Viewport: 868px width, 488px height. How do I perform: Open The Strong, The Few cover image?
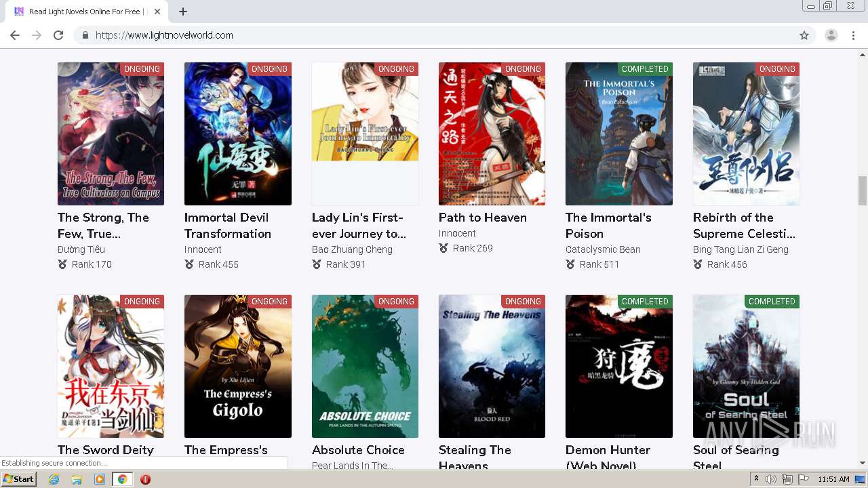click(x=111, y=134)
